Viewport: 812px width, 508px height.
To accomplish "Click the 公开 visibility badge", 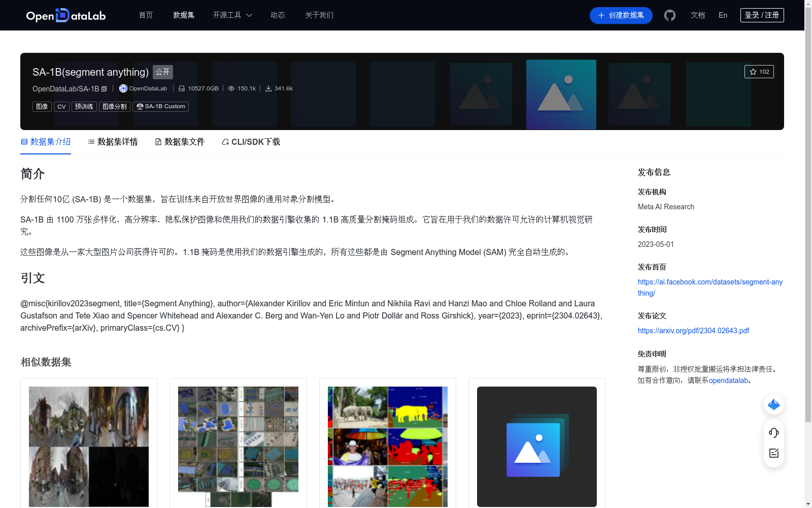I will (163, 72).
